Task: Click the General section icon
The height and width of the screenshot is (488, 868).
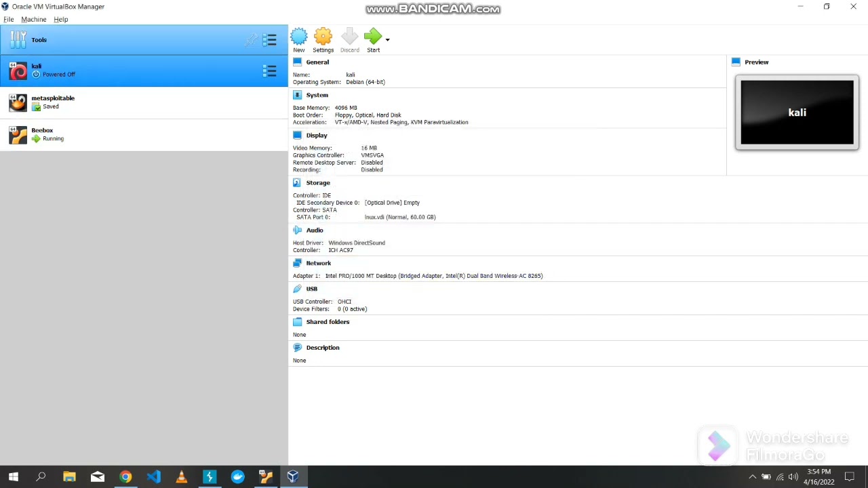Action: click(x=297, y=62)
